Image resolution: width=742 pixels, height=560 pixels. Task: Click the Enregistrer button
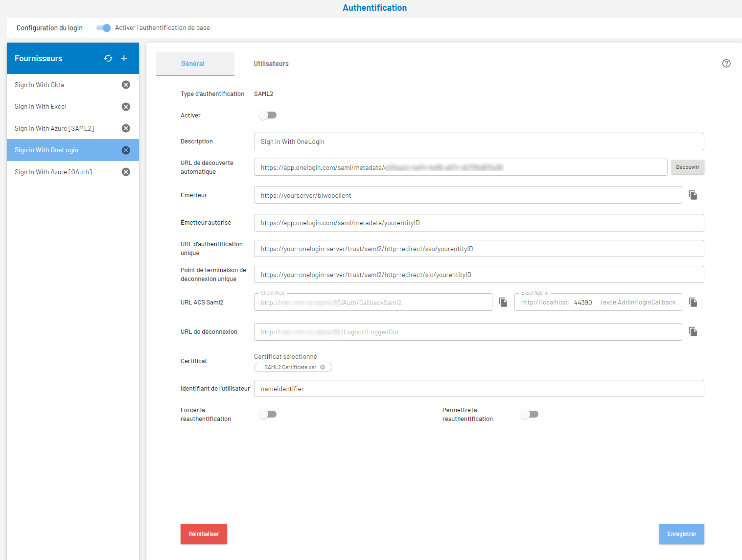[x=681, y=534]
